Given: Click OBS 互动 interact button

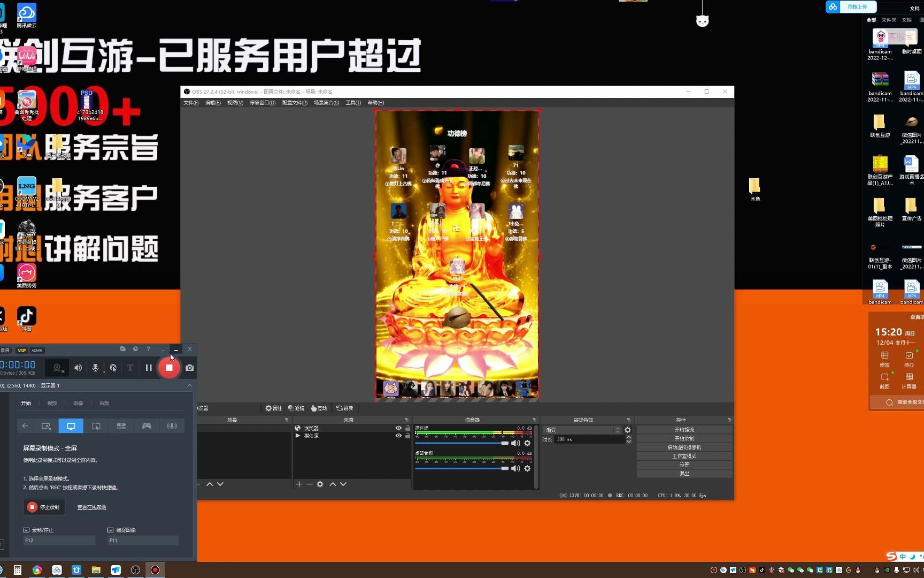Looking at the screenshot, I should [x=319, y=408].
